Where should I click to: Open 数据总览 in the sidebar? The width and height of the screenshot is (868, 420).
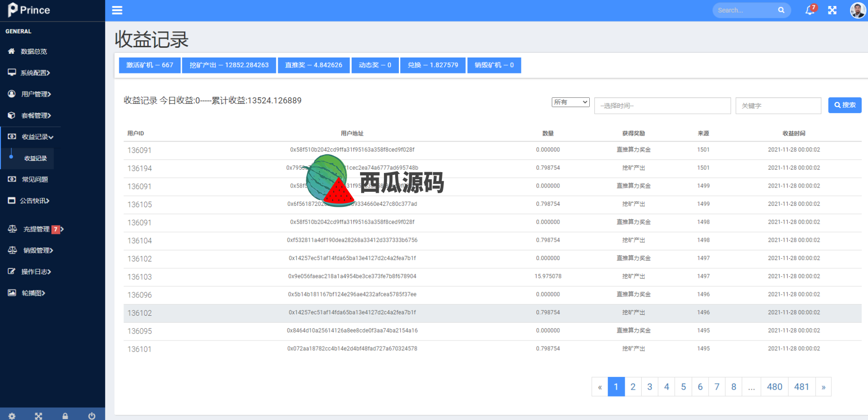(x=34, y=51)
